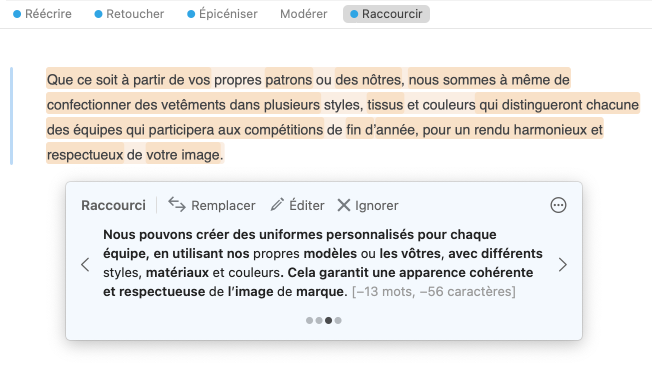This screenshot has width=652, height=366.
Task: Click the Ignorer text button
Action: click(377, 205)
